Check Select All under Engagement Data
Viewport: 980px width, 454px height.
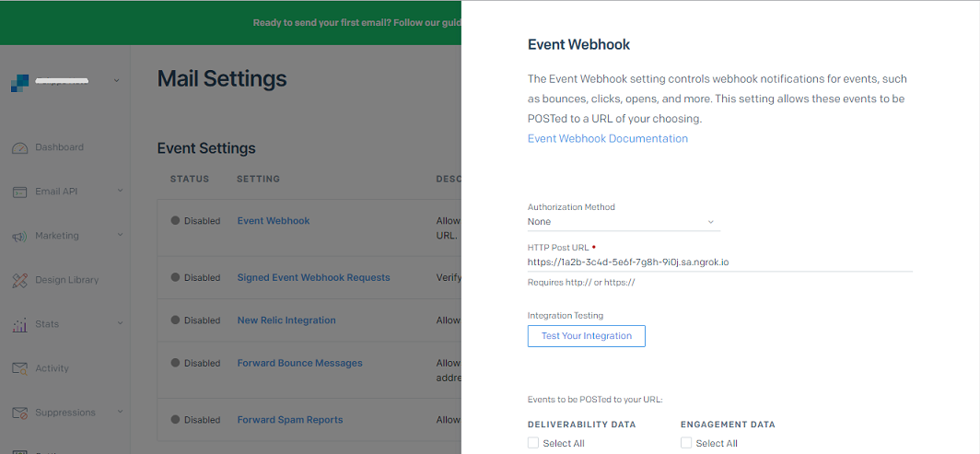(x=686, y=443)
